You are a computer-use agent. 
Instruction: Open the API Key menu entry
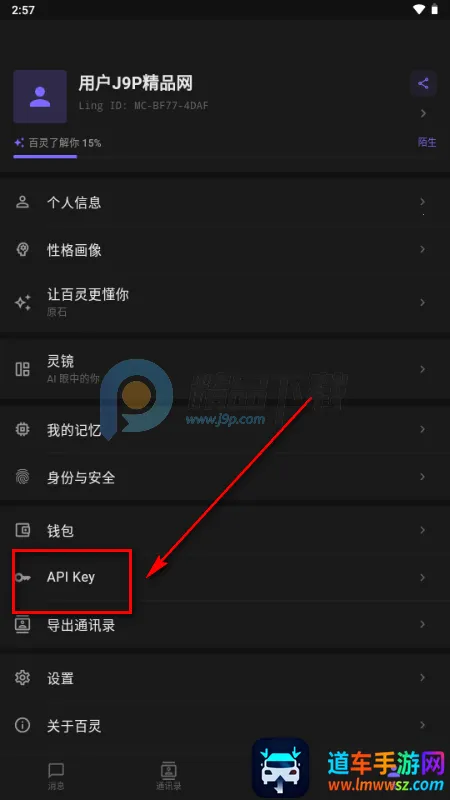point(225,578)
